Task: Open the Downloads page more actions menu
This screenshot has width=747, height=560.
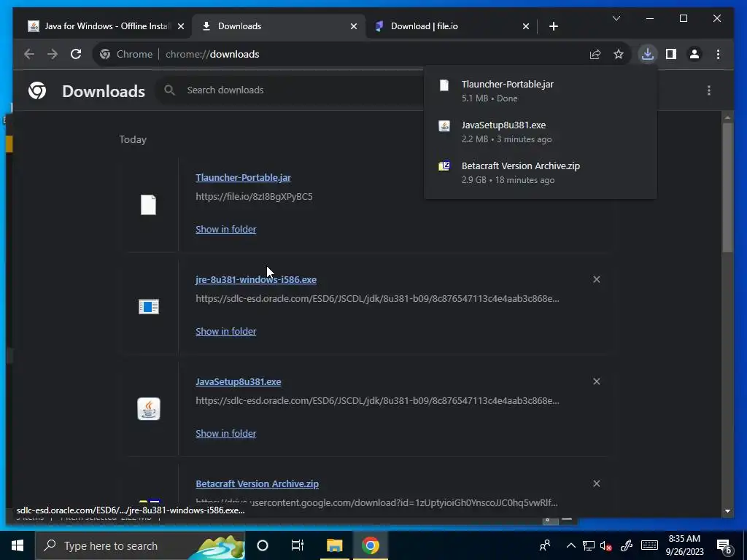Action: (709, 90)
